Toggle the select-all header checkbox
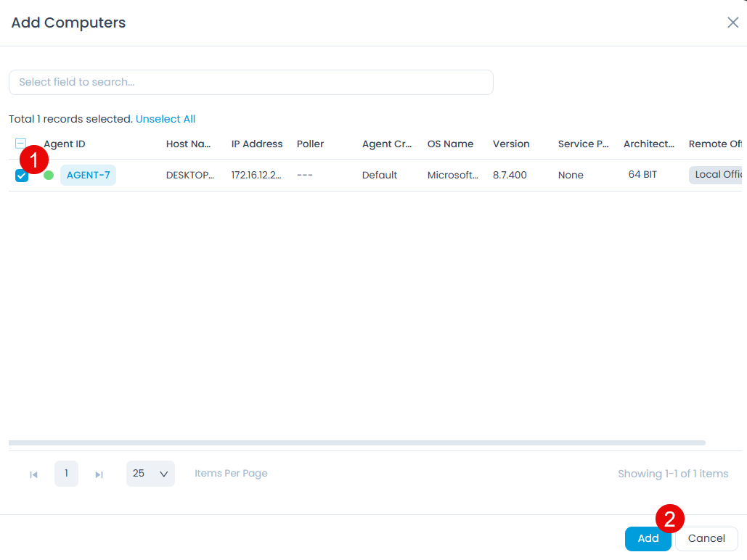The height and width of the screenshot is (560, 747). point(21,144)
